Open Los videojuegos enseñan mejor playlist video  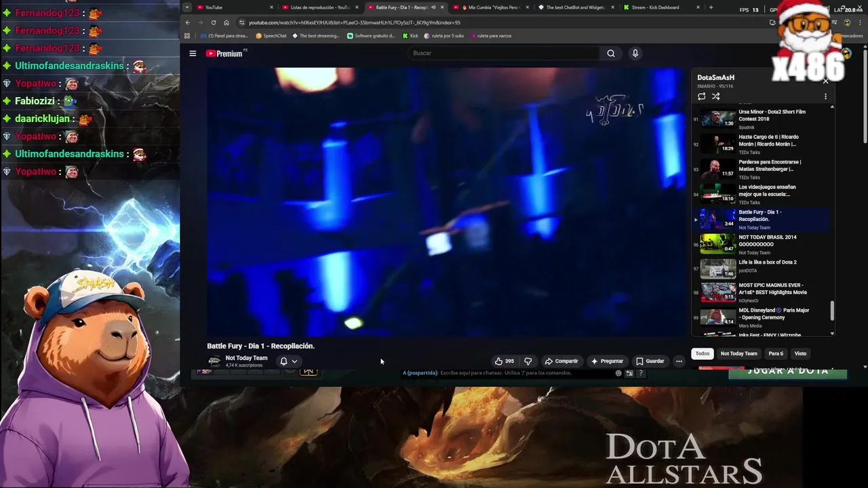[x=763, y=194]
